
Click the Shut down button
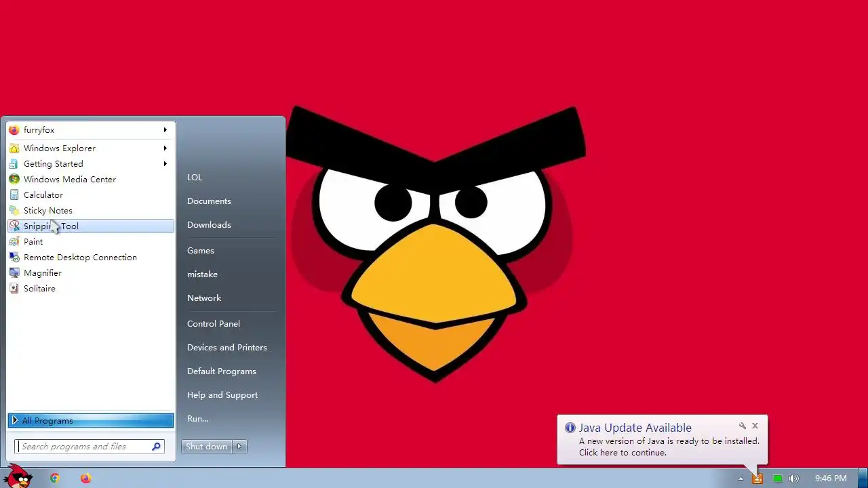[x=207, y=447]
